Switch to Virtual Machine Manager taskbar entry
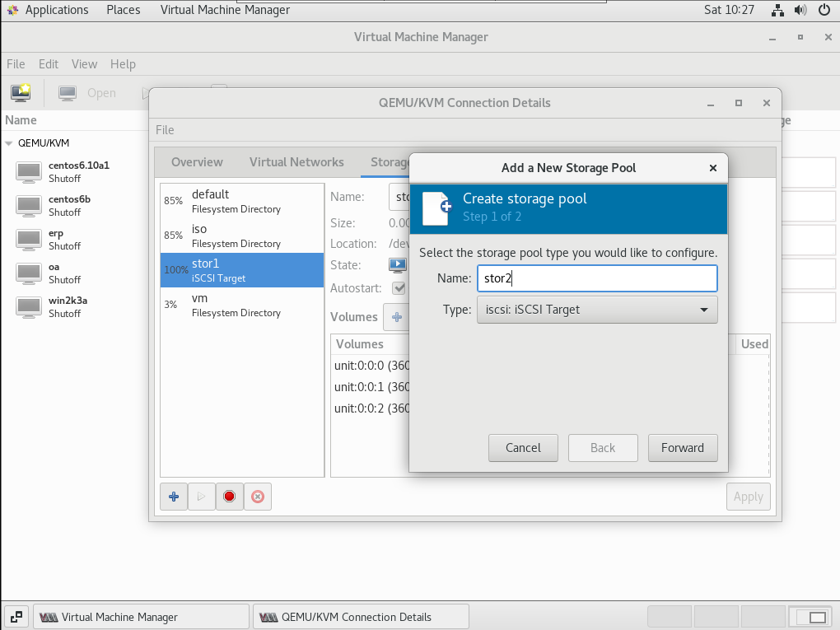Viewport: 840px width, 630px height. pyautogui.click(x=141, y=617)
